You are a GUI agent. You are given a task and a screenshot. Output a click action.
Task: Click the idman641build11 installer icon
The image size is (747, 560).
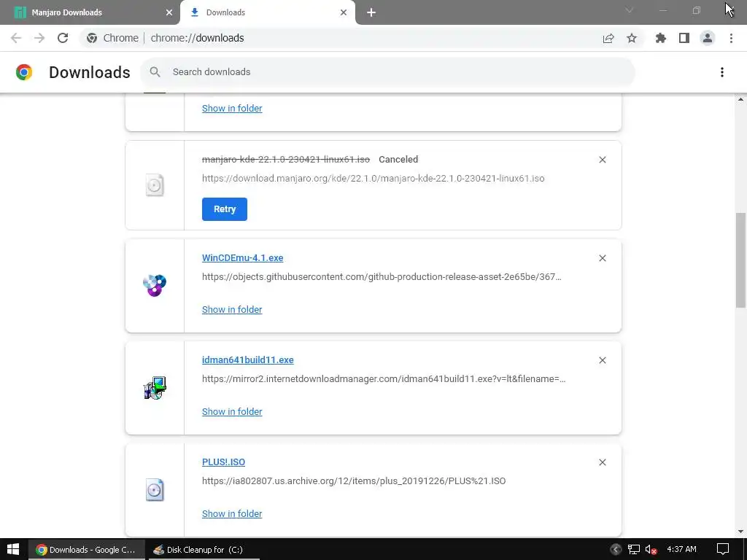pos(155,388)
